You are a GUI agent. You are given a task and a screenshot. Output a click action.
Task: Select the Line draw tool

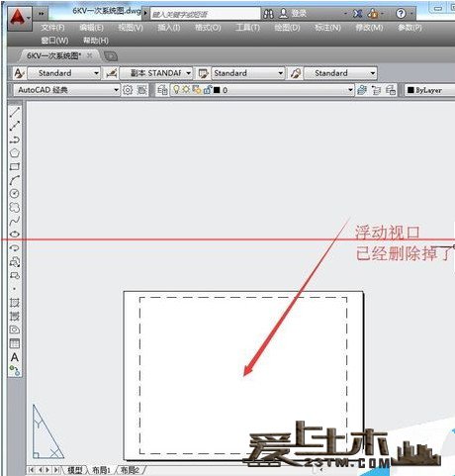(15, 112)
